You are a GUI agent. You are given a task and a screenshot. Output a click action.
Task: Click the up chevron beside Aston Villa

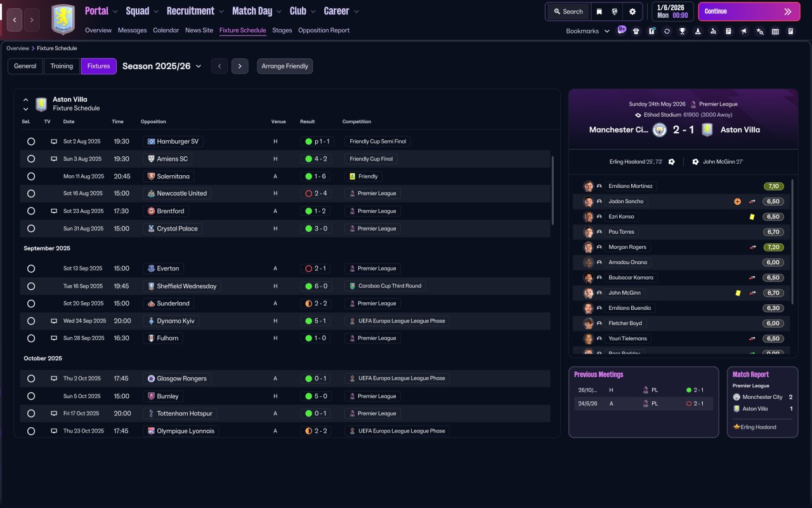point(26,100)
